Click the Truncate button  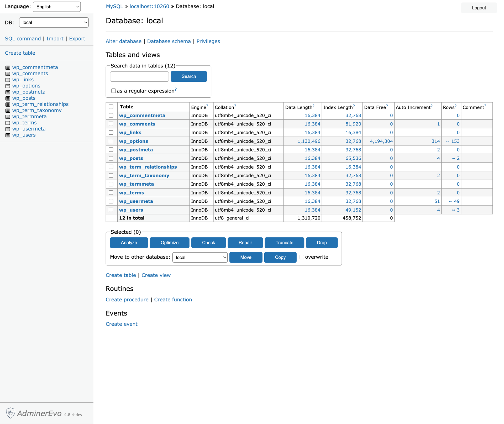point(284,243)
